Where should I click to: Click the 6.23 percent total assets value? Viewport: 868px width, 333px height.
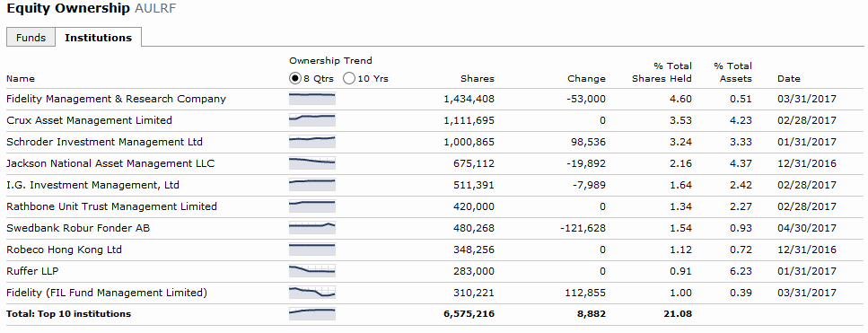click(741, 272)
